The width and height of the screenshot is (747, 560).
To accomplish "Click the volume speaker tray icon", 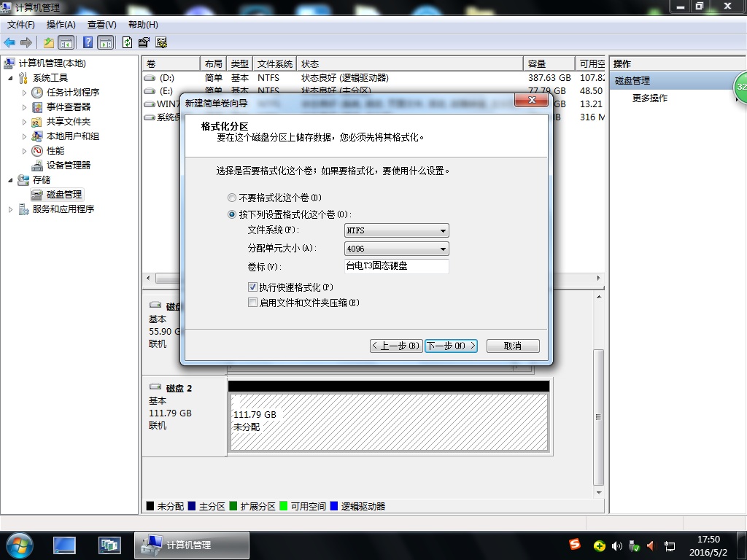I will coord(617,546).
